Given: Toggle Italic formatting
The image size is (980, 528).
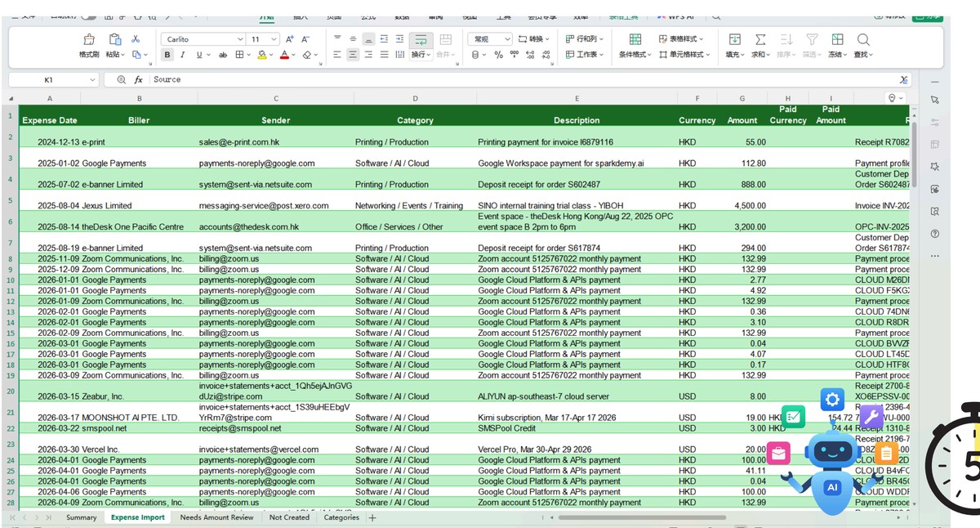Looking at the screenshot, I should click(x=183, y=55).
